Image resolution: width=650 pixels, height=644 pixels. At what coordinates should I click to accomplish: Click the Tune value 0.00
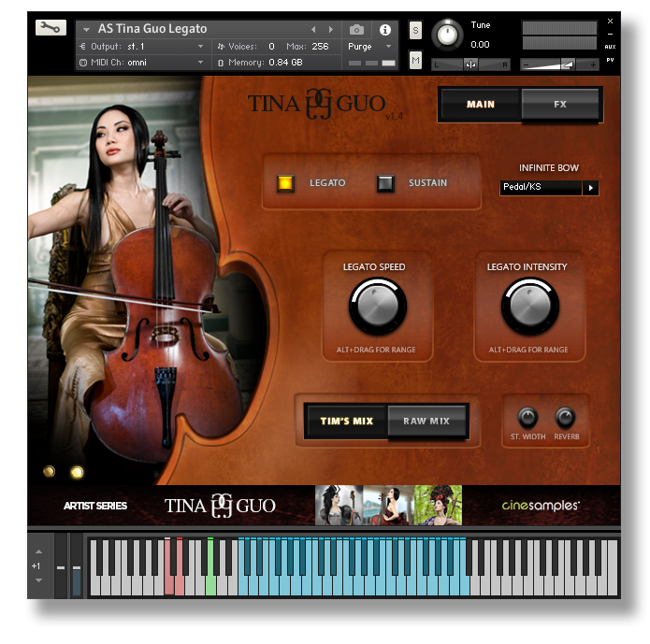(x=480, y=44)
